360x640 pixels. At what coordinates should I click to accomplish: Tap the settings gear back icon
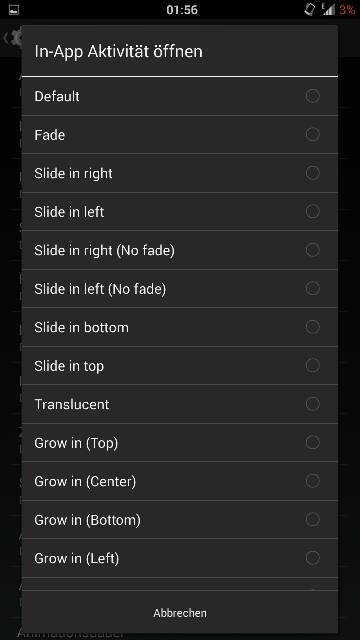[12, 38]
